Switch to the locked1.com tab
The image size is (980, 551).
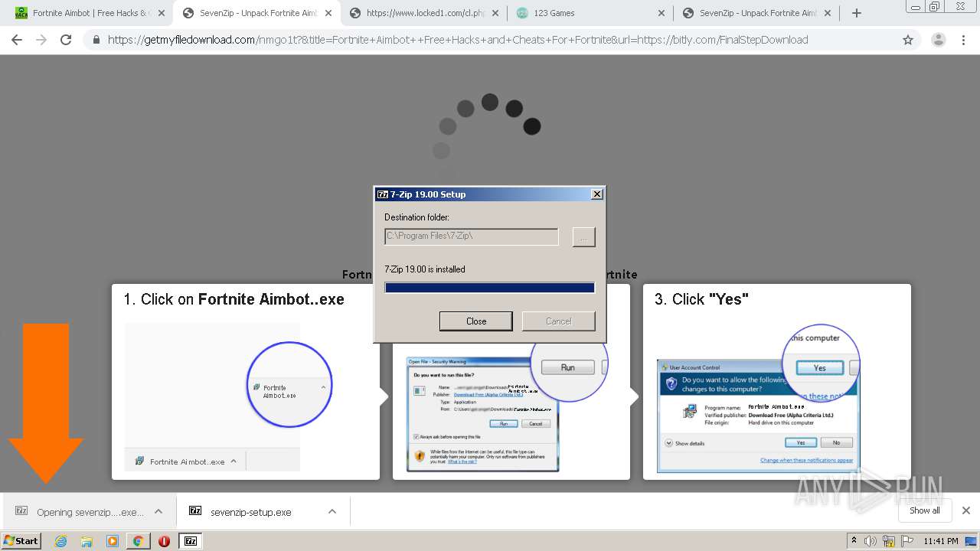pos(423,13)
